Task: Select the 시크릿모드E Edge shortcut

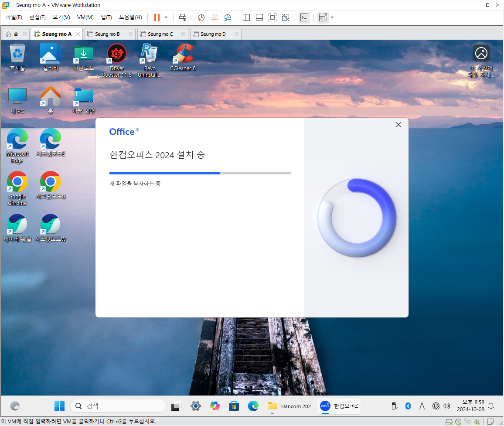Action: click(51, 143)
